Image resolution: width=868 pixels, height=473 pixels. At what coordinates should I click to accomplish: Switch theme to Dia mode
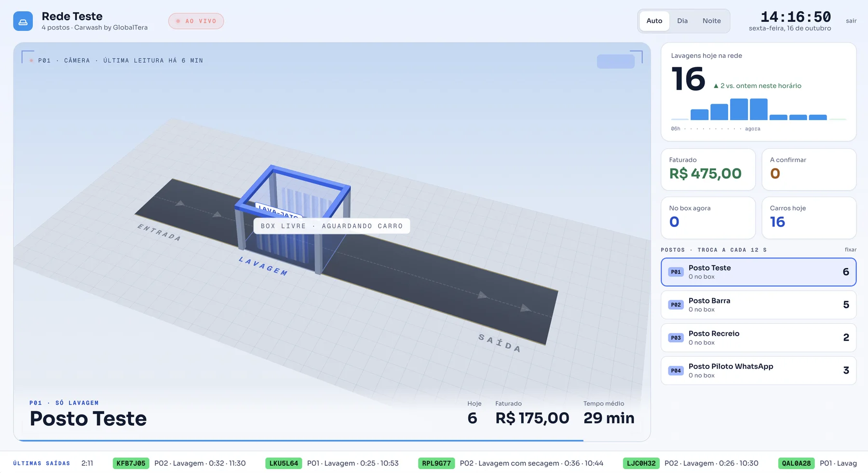coord(682,21)
